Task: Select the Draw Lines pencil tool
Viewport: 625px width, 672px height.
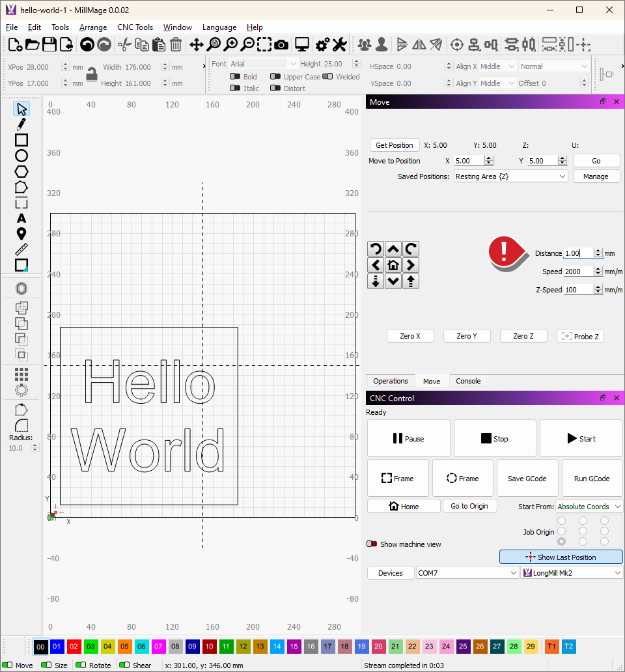Action: point(21,124)
